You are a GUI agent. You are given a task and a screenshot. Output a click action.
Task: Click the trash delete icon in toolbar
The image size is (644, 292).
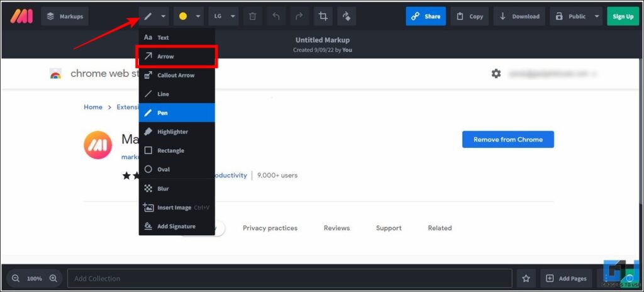252,16
